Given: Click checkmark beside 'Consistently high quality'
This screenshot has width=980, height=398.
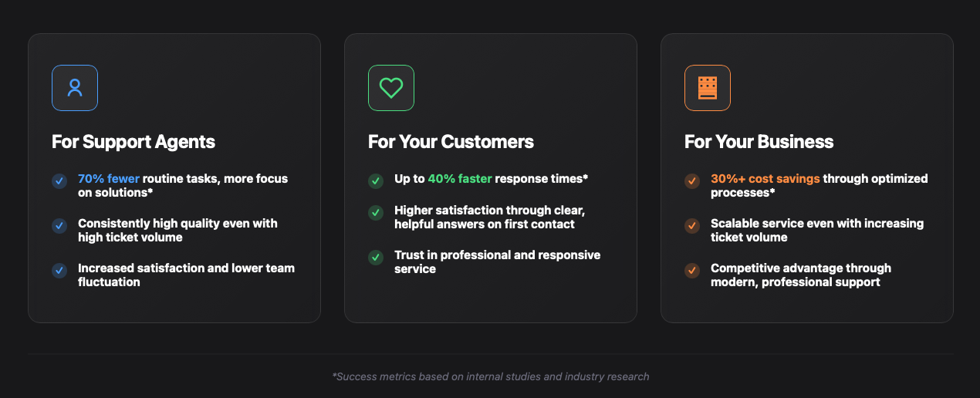Looking at the screenshot, I should 59,226.
